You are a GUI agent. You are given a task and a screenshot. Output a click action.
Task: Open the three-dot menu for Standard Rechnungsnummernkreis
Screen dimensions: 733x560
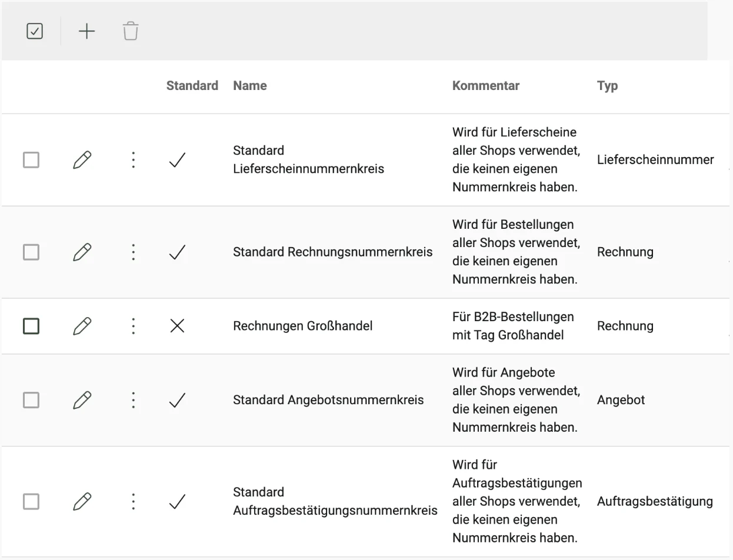tap(134, 252)
